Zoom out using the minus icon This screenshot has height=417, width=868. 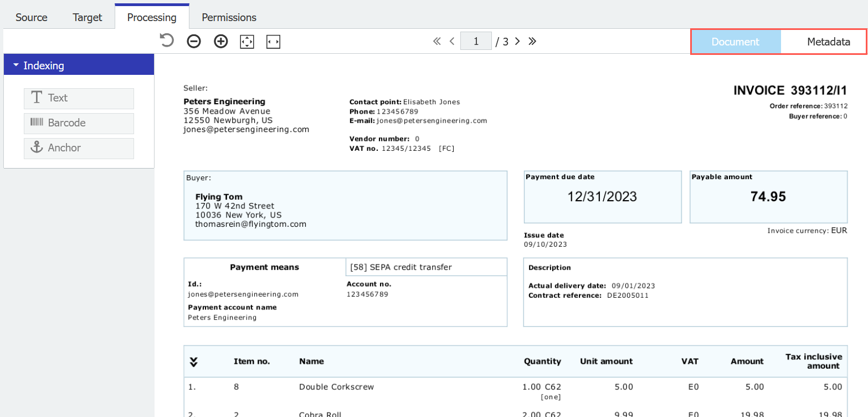coord(193,40)
